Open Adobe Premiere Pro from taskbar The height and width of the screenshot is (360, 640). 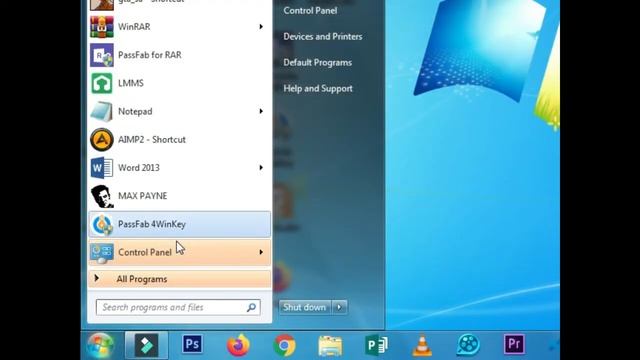pos(514,344)
